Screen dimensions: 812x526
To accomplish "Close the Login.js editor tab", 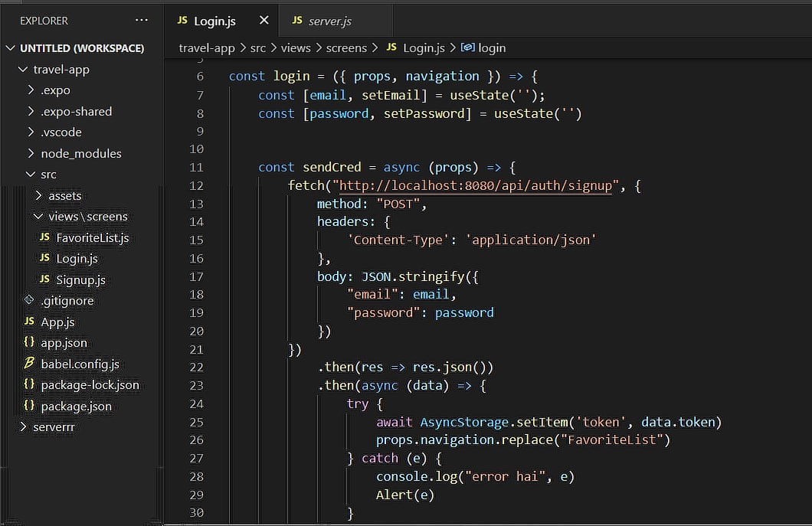I will coord(264,20).
